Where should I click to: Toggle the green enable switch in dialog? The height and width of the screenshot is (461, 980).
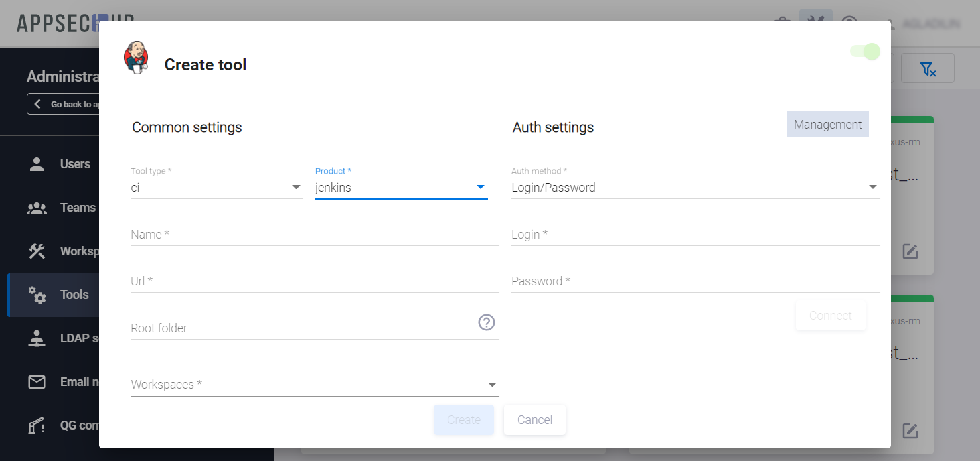coord(865,52)
